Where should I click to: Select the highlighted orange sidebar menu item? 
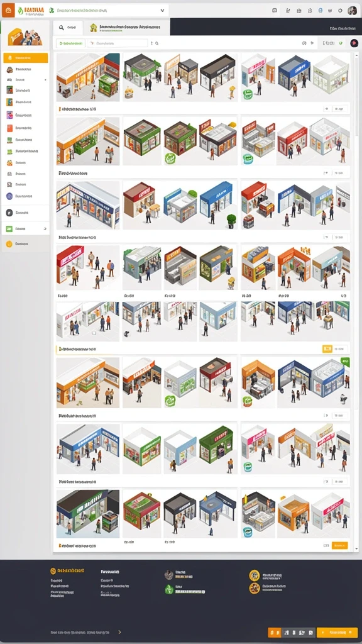click(x=25, y=58)
